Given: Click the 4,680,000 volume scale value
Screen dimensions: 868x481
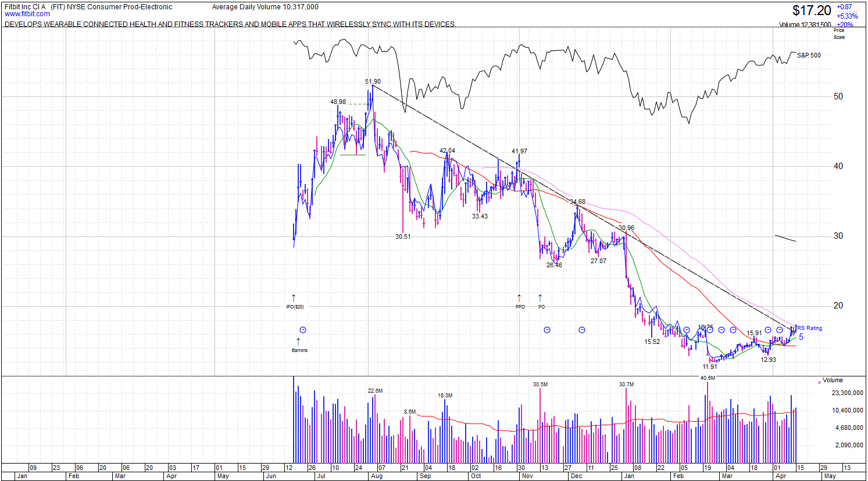Looking at the screenshot, I should tap(849, 428).
